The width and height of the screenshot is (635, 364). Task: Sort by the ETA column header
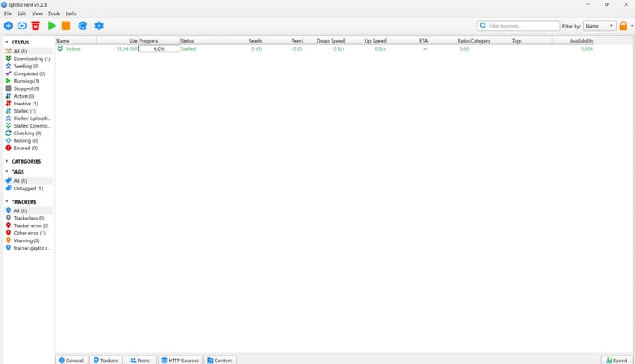(408, 41)
